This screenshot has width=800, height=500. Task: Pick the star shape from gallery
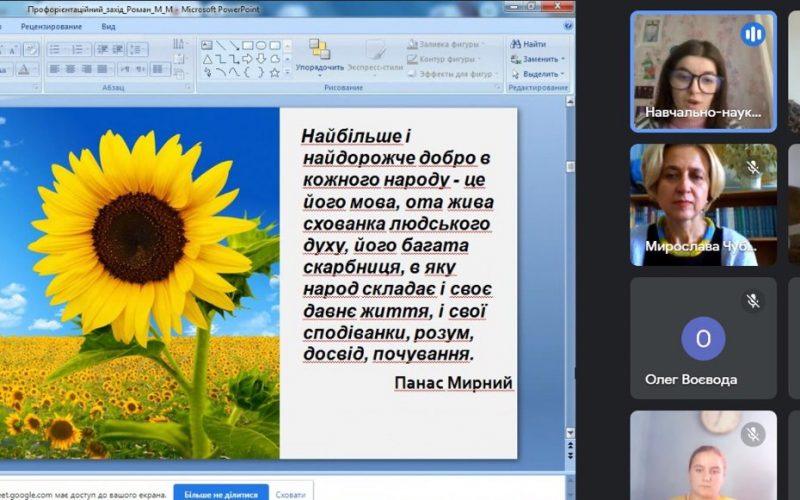(274, 72)
